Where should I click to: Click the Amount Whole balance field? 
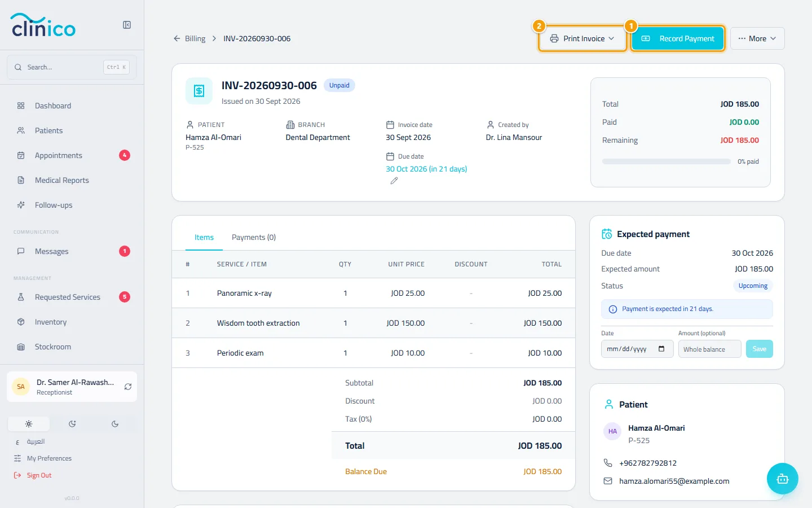click(x=710, y=349)
